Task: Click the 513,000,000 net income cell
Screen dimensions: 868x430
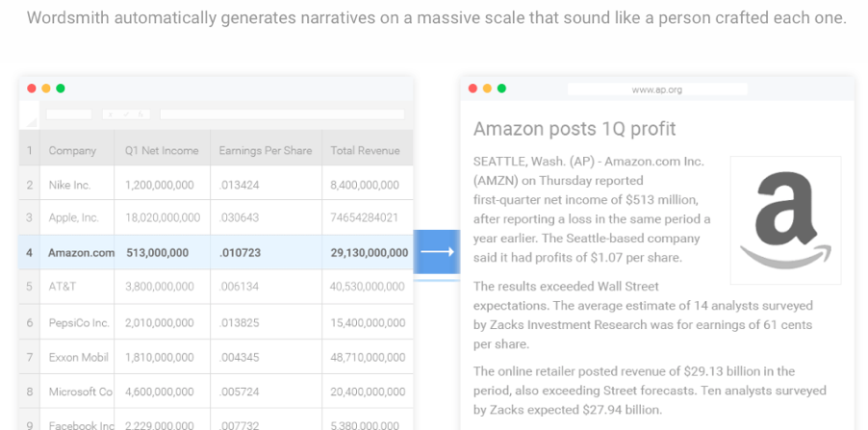Action: click(163, 252)
